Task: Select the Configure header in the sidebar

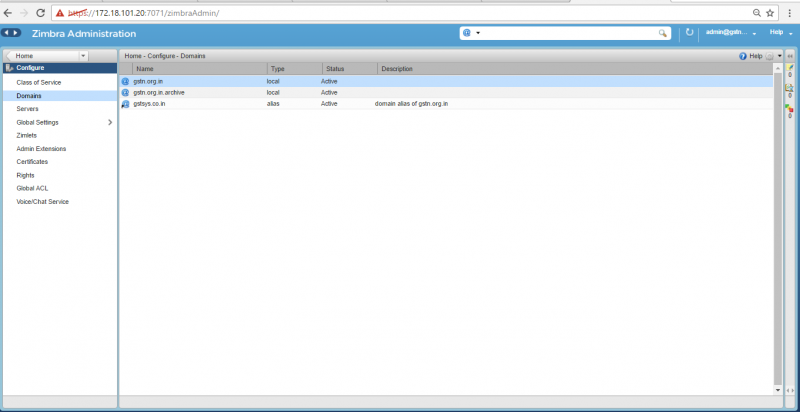Action: (x=60, y=68)
